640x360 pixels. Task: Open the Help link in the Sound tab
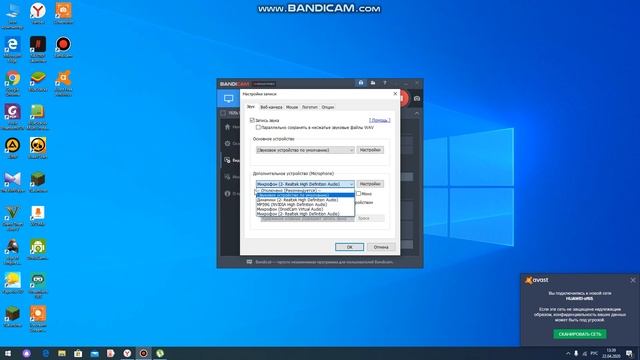coord(380,120)
